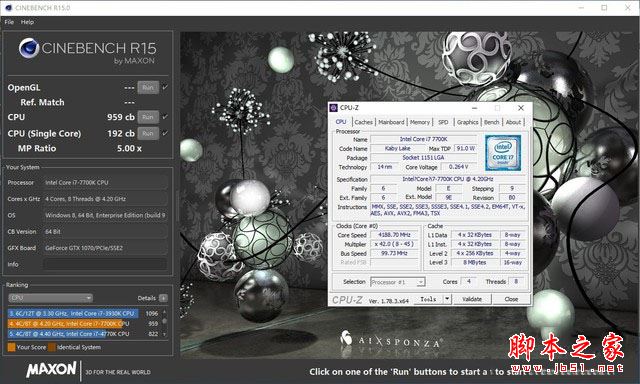Select the i7-3930K ranking entry
Image resolution: width=640 pixels, height=384 pixels.
coord(73,313)
